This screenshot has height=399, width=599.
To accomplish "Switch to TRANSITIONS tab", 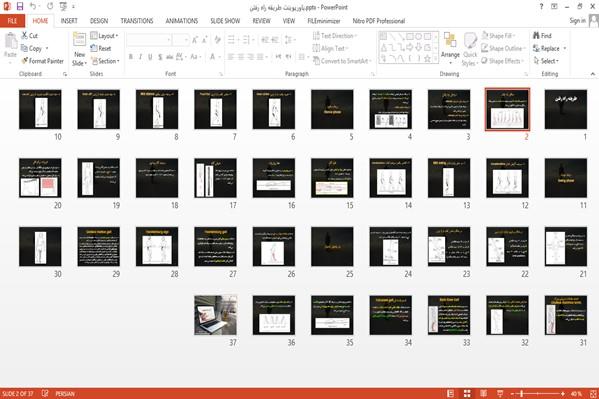I will [137, 21].
